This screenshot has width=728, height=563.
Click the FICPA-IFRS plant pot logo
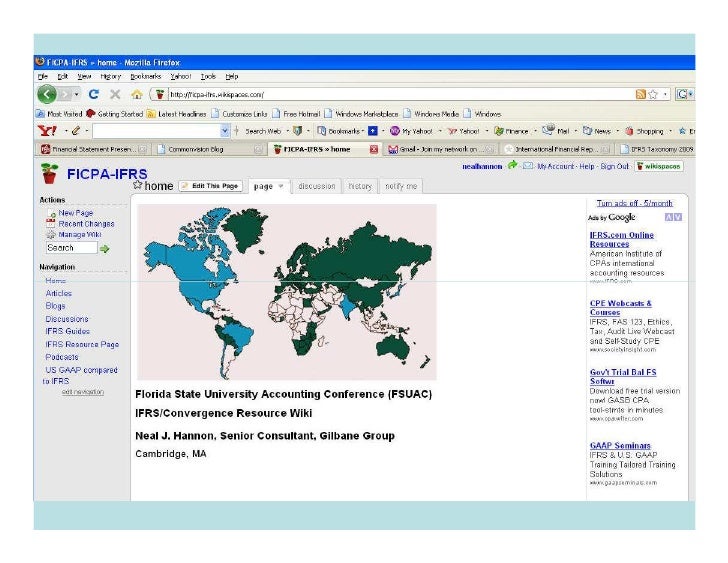tap(49, 173)
